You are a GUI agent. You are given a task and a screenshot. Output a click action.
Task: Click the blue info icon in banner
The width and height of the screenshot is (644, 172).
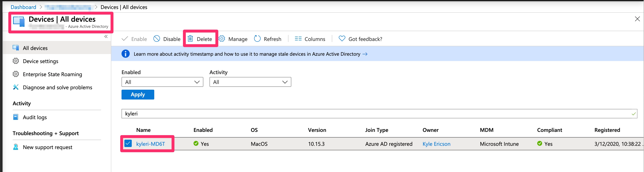[x=125, y=54]
